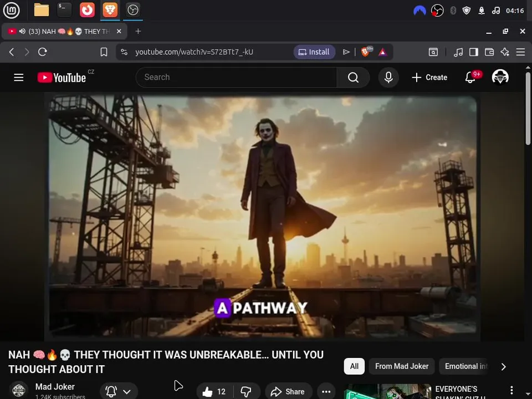Open the Mad Joker channel name link
The image size is (532, 399).
55,386
